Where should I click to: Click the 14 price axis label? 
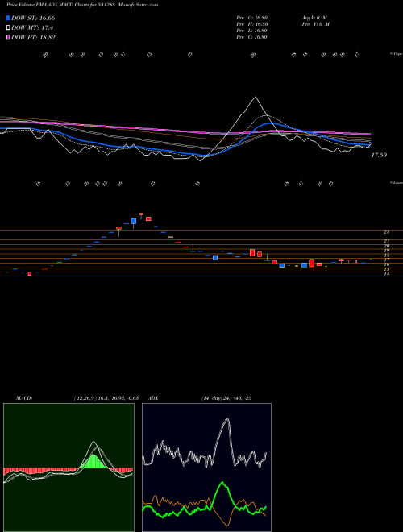coord(386,274)
